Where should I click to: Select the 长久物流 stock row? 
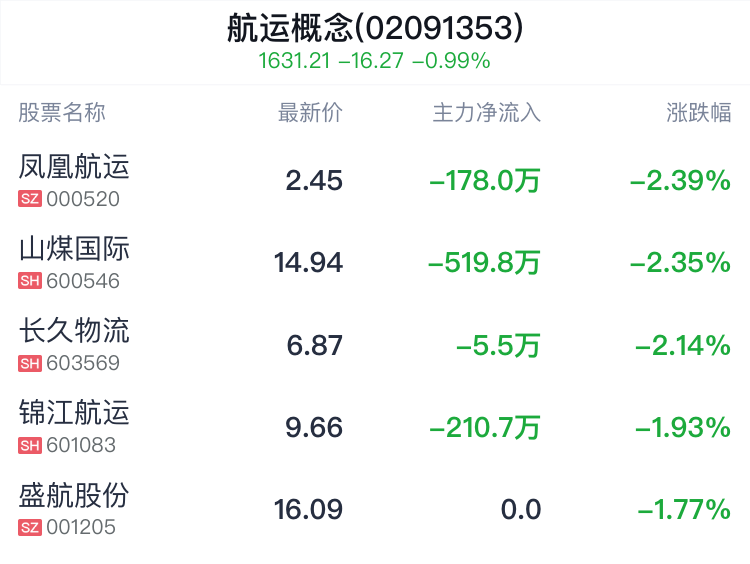pos(375,345)
